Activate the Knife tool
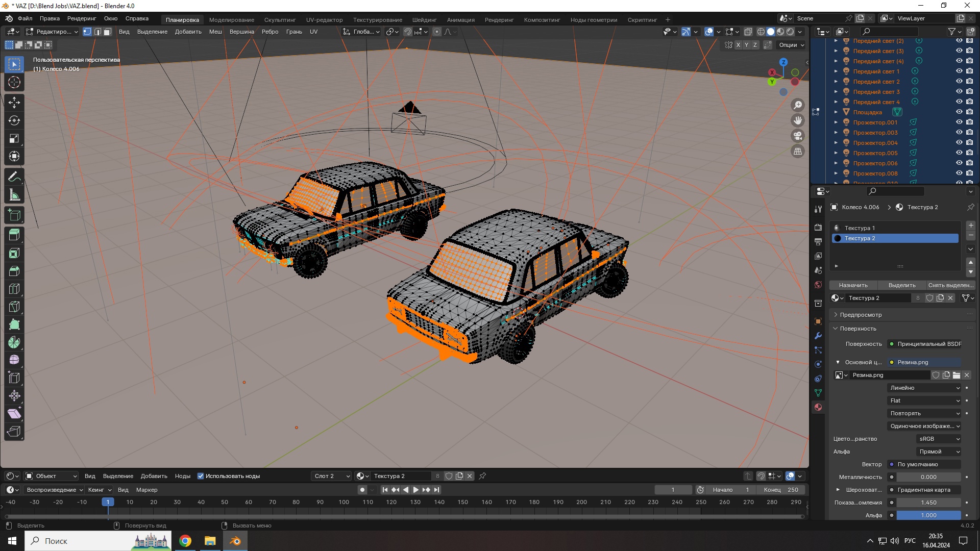 point(14,307)
